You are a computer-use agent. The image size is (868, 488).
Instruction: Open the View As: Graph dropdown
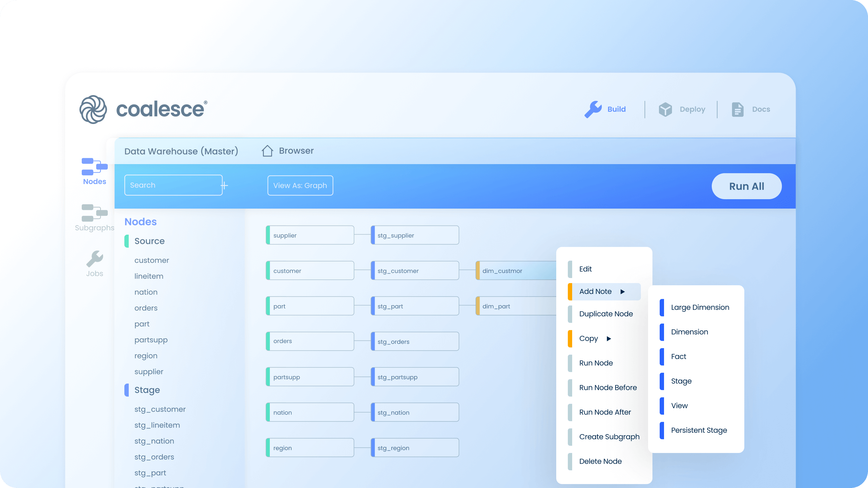point(300,185)
